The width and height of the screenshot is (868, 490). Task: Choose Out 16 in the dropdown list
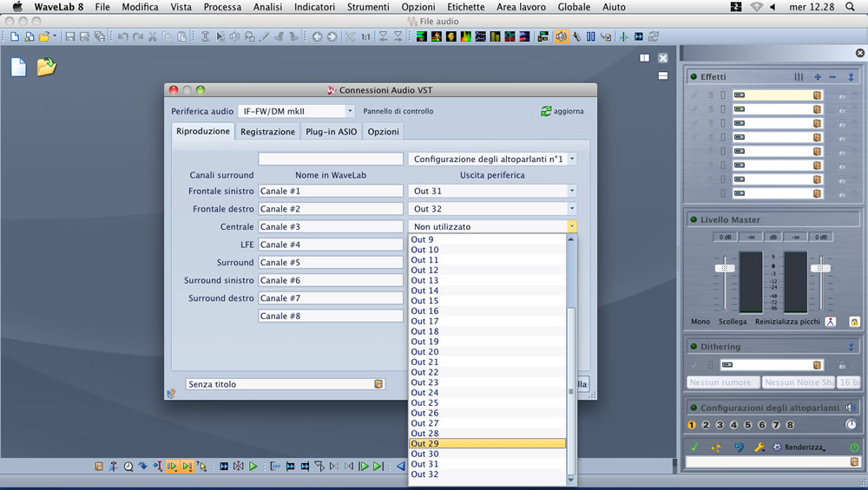coord(487,310)
